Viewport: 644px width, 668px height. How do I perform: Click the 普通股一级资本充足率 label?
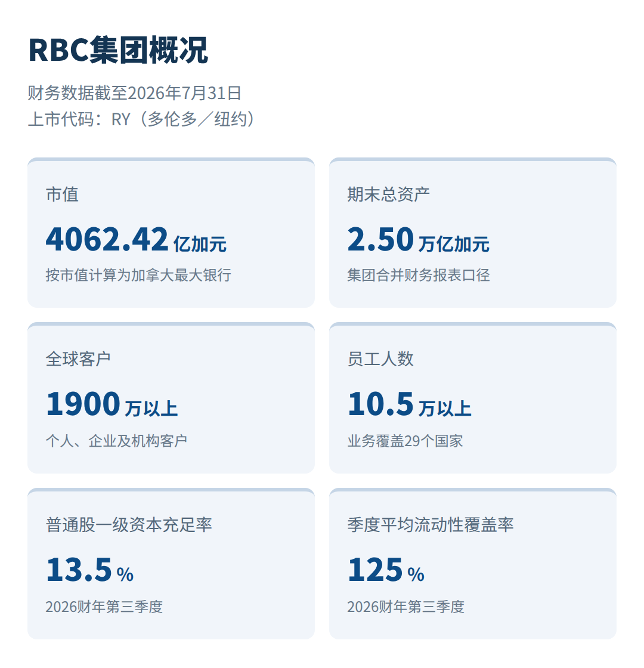pos(129,524)
